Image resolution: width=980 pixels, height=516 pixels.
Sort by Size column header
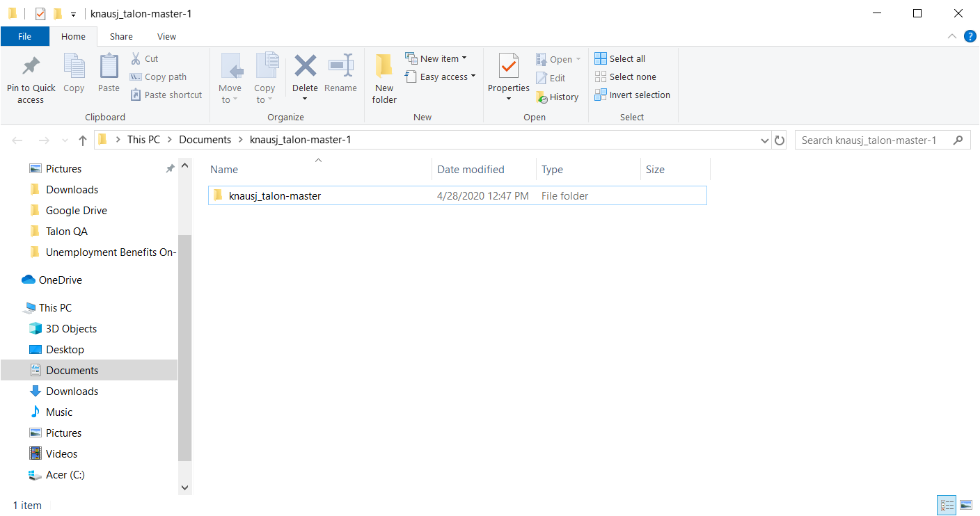point(675,170)
